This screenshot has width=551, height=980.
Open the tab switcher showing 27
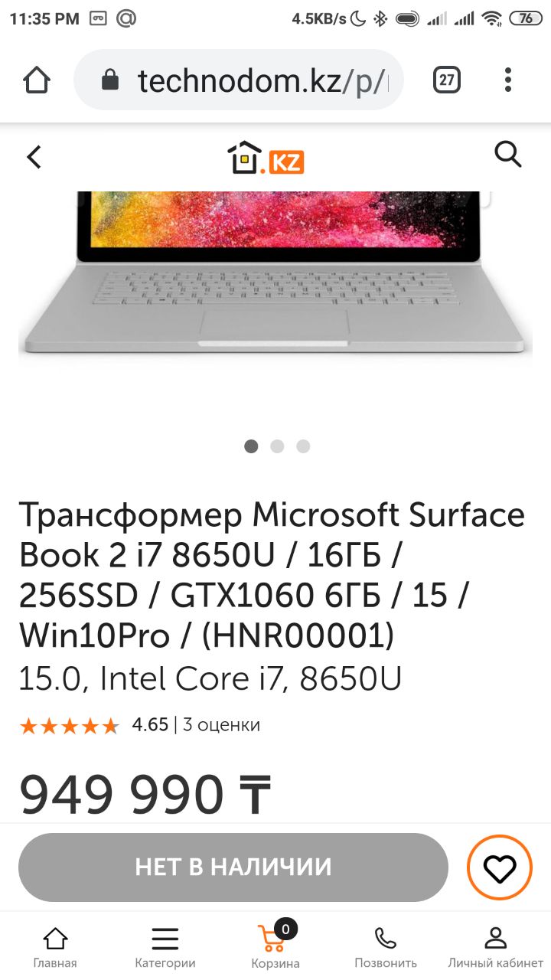[447, 80]
